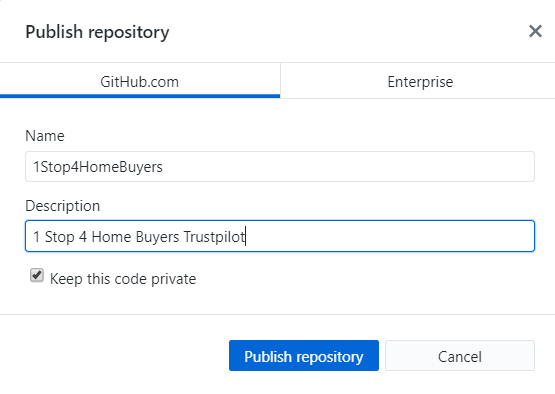This screenshot has height=394, width=555.
Task: Uncheck Keep this code private checkbox
Action: 37,275
